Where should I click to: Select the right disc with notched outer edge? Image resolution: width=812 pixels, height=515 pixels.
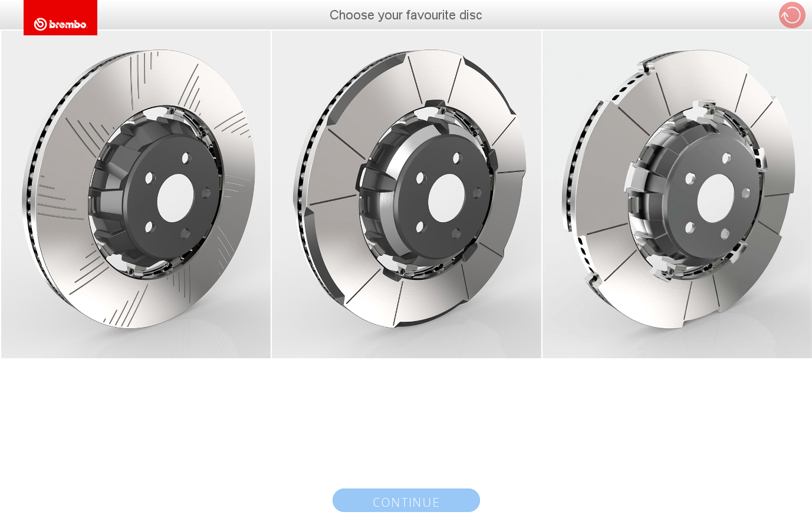click(677, 194)
